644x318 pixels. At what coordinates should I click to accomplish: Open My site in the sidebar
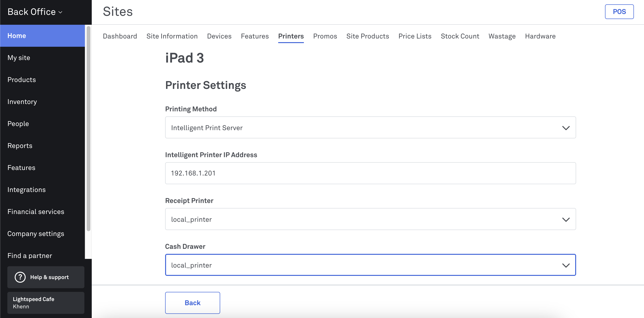pos(42,58)
